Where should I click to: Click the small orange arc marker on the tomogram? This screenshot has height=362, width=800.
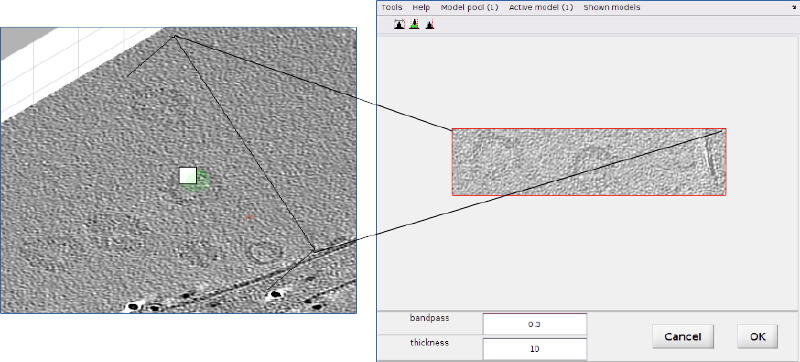[x=250, y=218]
